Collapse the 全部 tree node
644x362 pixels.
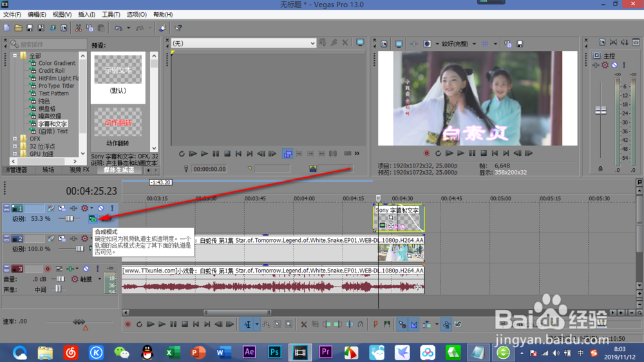coord(15,55)
